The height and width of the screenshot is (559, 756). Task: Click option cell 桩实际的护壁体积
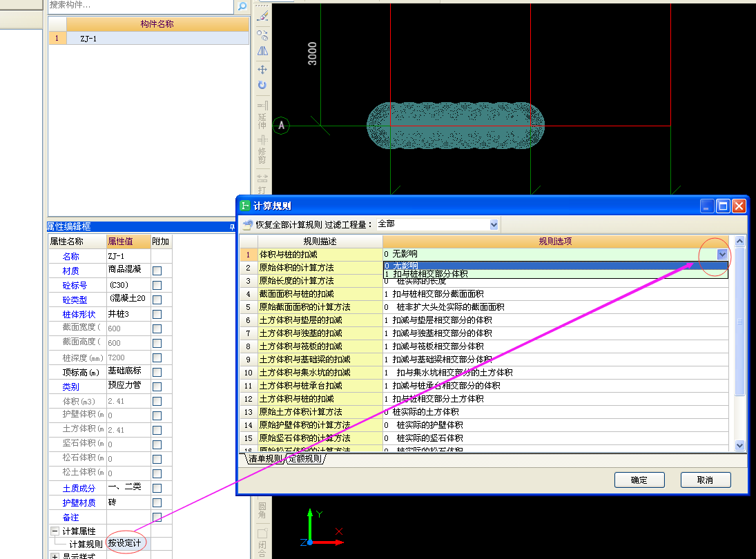(x=555, y=425)
